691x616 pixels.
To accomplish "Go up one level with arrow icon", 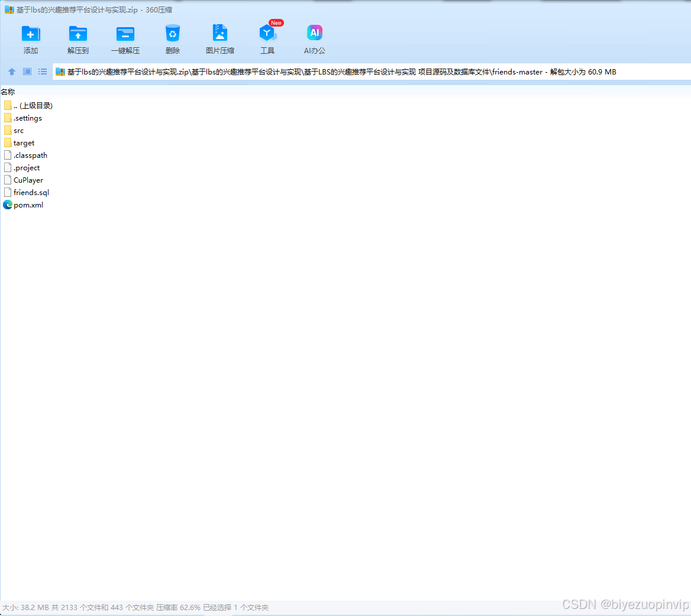I will point(12,72).
